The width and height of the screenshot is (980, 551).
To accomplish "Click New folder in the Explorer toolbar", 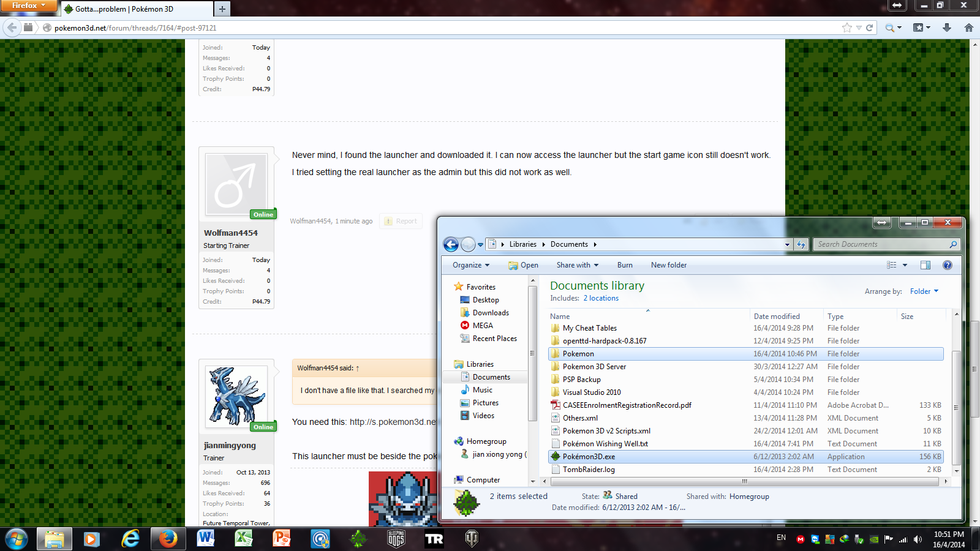I will point(669,265).
